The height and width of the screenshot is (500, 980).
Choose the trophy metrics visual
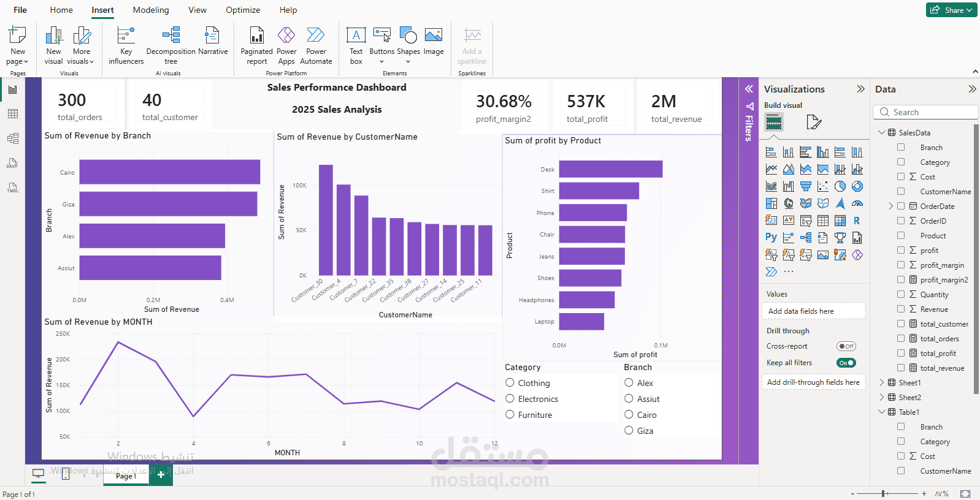[x=840, y=238]
